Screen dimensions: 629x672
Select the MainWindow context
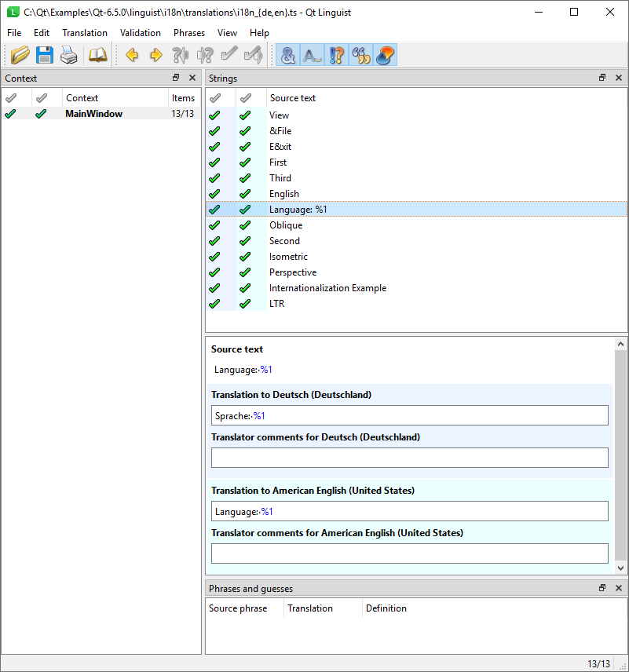coord(93,113)
